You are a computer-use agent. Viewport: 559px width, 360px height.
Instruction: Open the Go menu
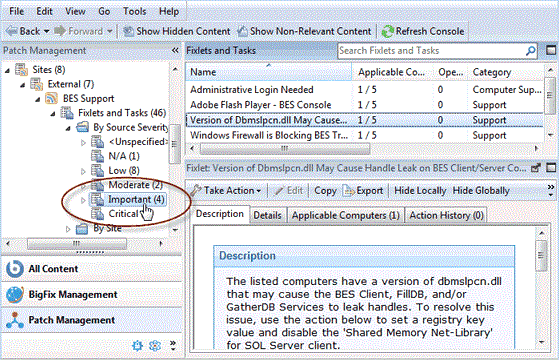(104, 11)
